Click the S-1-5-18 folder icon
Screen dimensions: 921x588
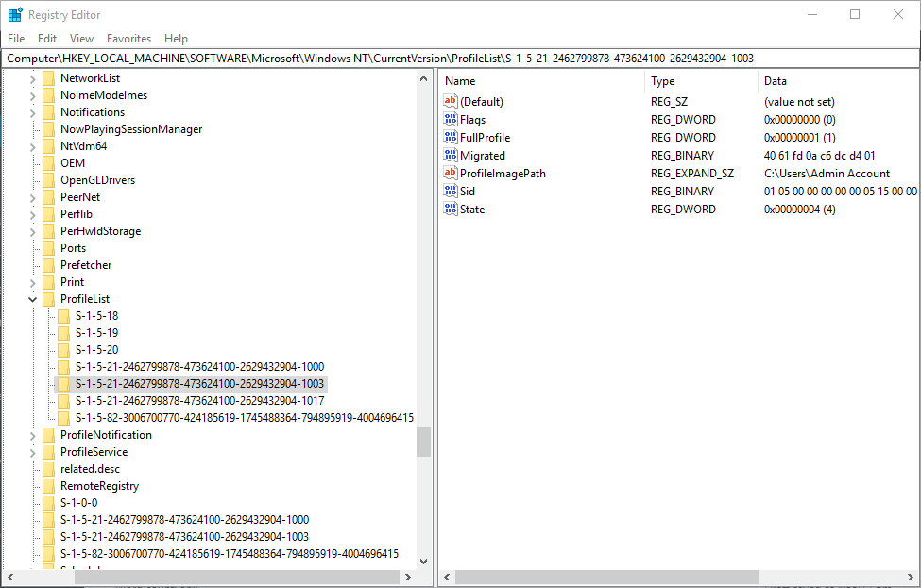(x=64, y=316)
